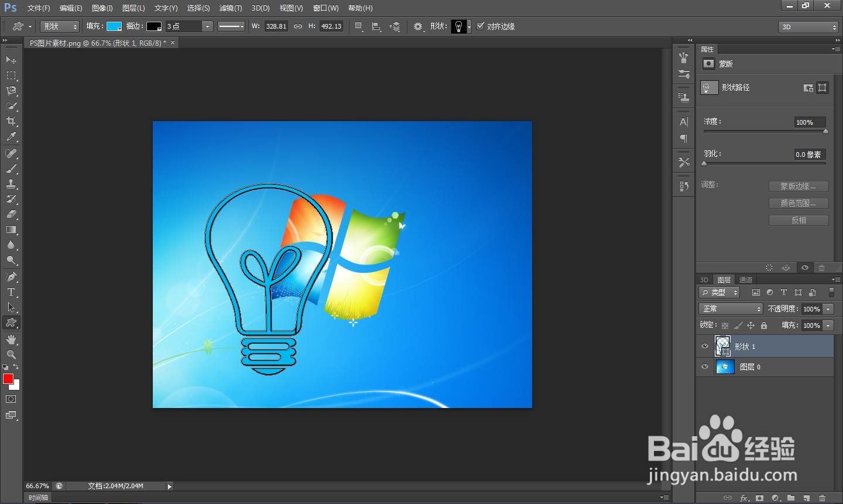Select the Custom Shape tool in toolbox

[11, 323]
